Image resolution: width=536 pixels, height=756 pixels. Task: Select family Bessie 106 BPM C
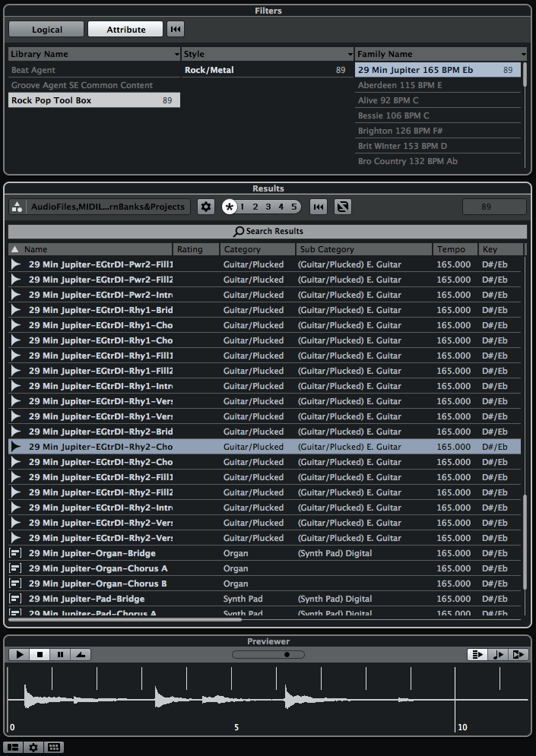tap(438, 115)
